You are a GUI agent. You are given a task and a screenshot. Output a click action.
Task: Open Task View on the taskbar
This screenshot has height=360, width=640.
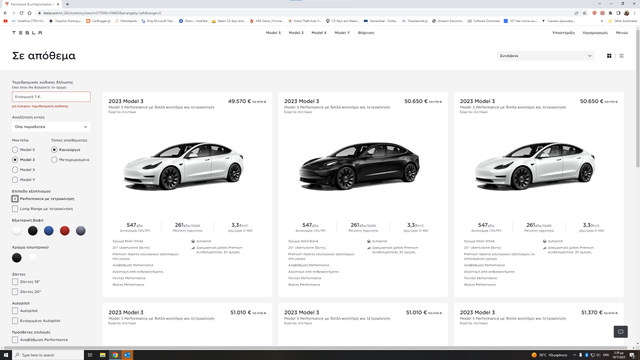[x=90, y=355]
